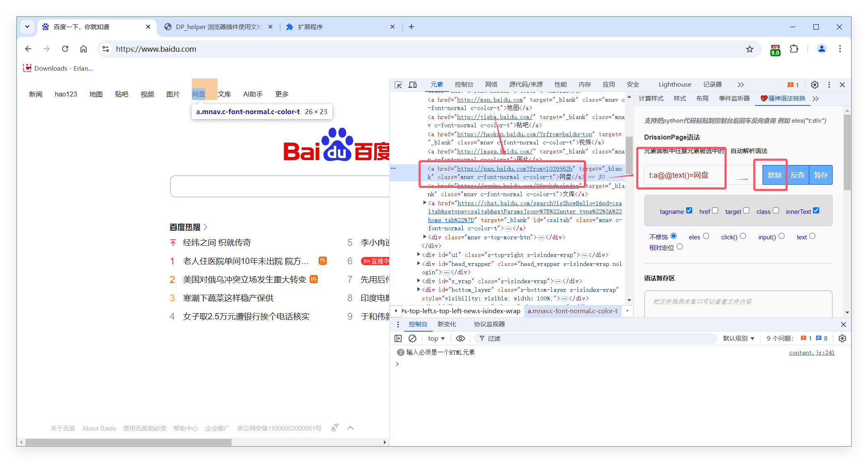This screenshot has height=463, width=868.
Task: Select the 相对定位 radio option
Action: (x=680, y=247)
